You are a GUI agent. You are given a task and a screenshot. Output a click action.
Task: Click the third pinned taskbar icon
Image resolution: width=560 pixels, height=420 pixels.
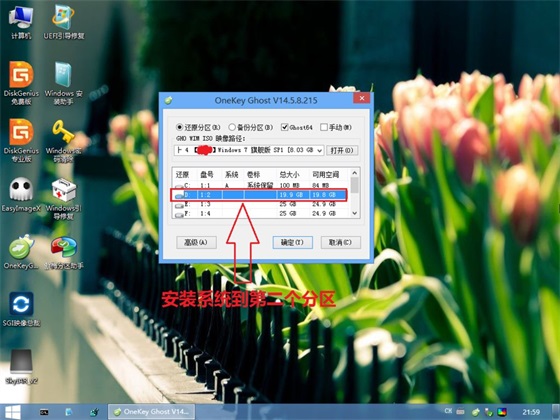[x=94, y=412]
